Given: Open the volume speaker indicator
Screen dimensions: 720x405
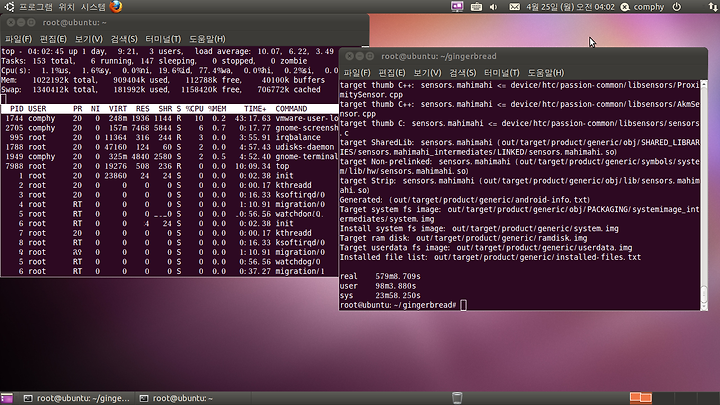Looking at the screenshot, I should 494,7.
